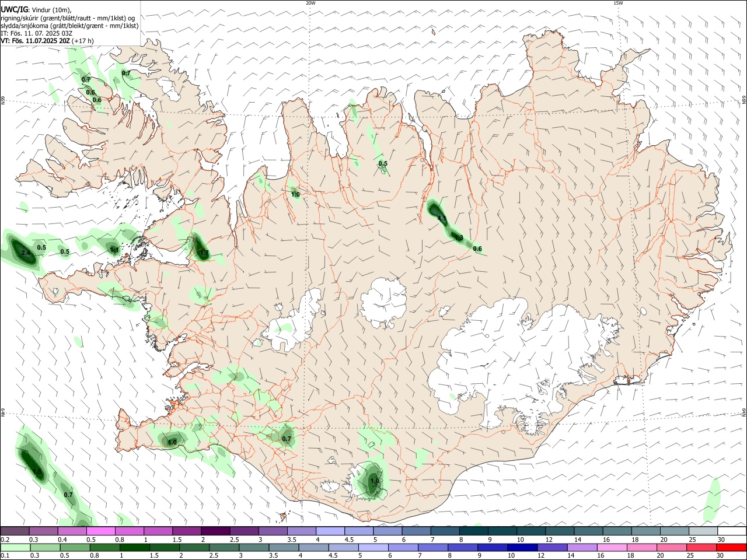Click the "4.1" precipitation value
The image size is (747, 560).
[x=442, y=219]
